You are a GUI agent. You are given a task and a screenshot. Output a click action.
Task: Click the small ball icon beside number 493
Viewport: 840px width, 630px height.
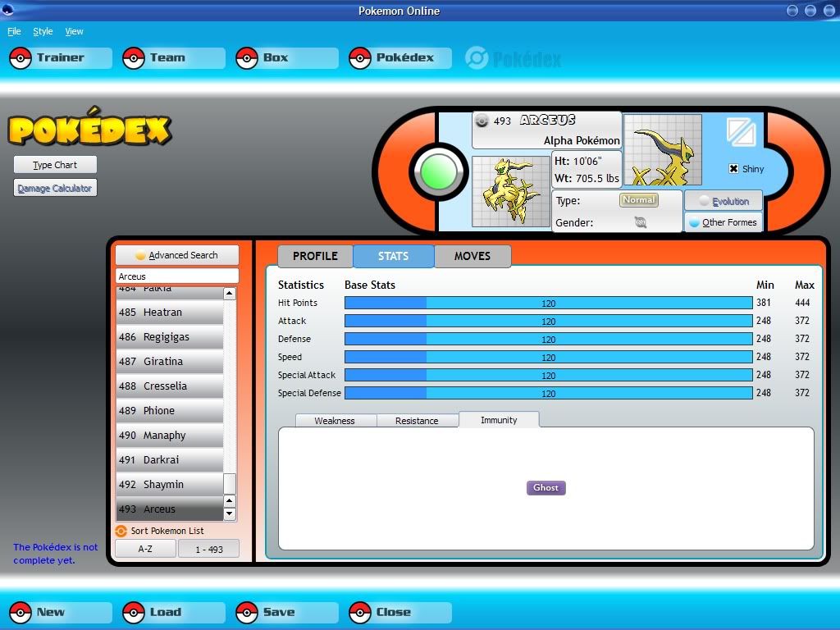[x=482, y=121]
